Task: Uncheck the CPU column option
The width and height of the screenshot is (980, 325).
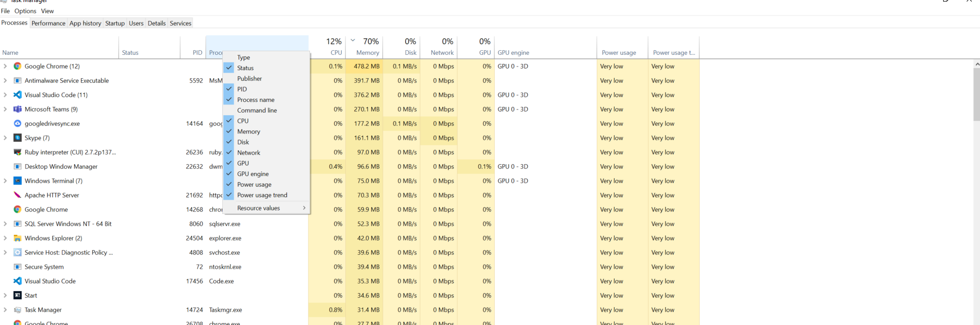Action: (x=266, y=121)
